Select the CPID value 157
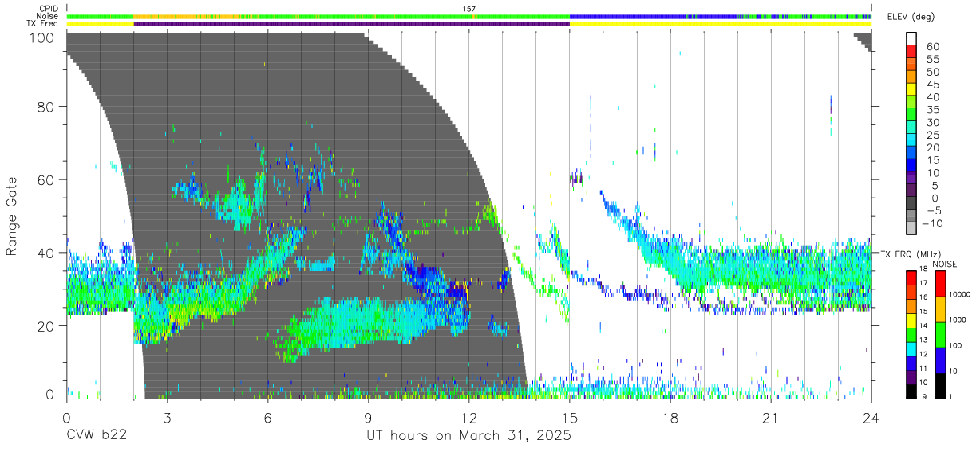The width and height of the screenshot is (980, 452). pos(469,9)
